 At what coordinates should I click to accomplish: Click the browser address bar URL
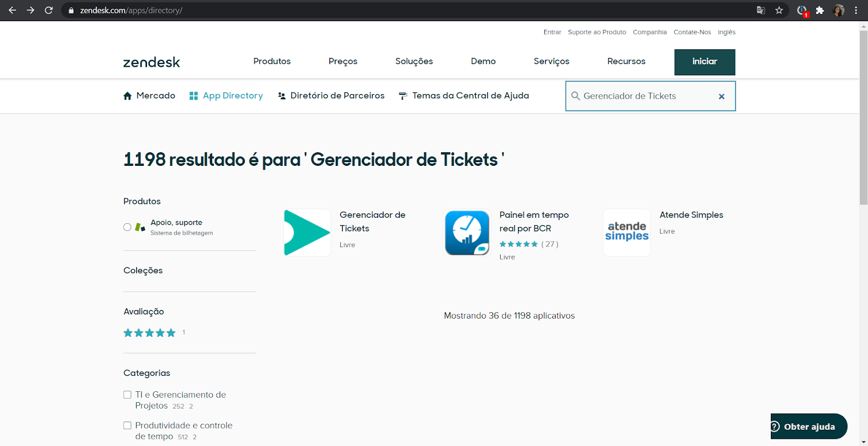tap(131, 10)
